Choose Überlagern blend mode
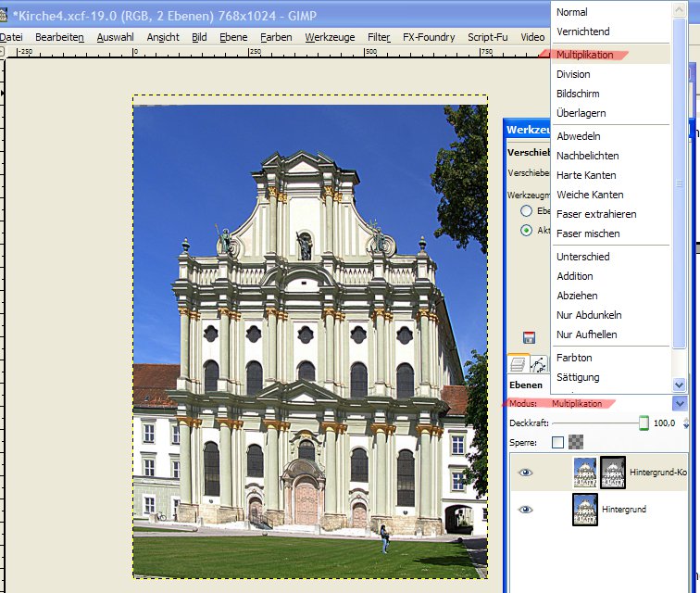The width and height of the screenshot is (700, 593). pos(581,113)
